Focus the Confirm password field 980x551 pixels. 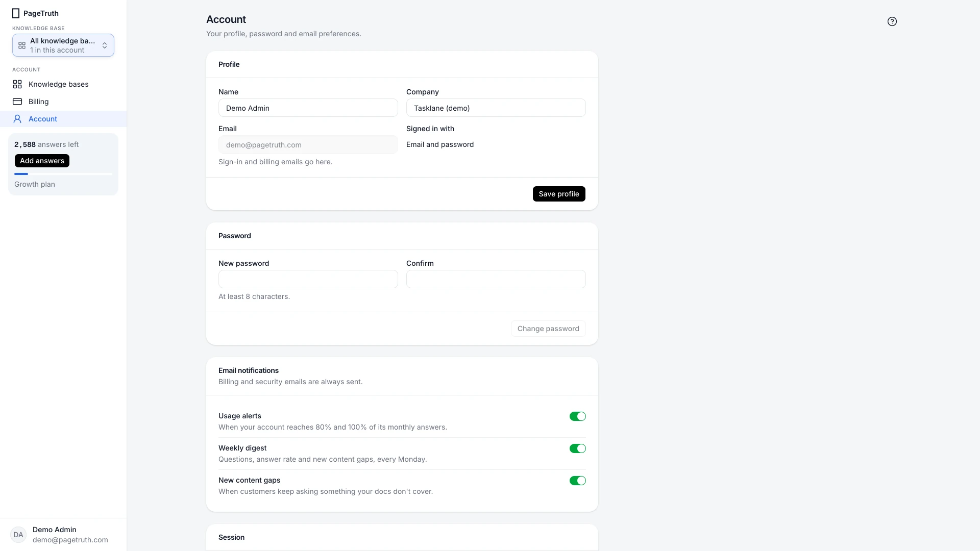tap(496, 279)
